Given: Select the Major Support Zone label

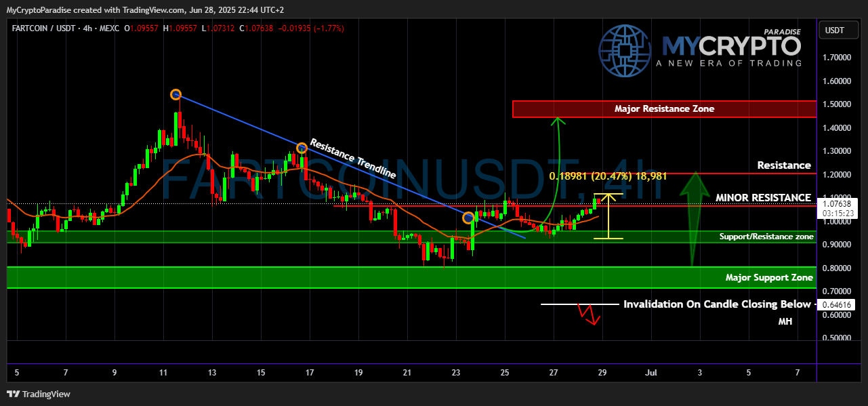Looking at the screenshot, I should coord(769,277).
